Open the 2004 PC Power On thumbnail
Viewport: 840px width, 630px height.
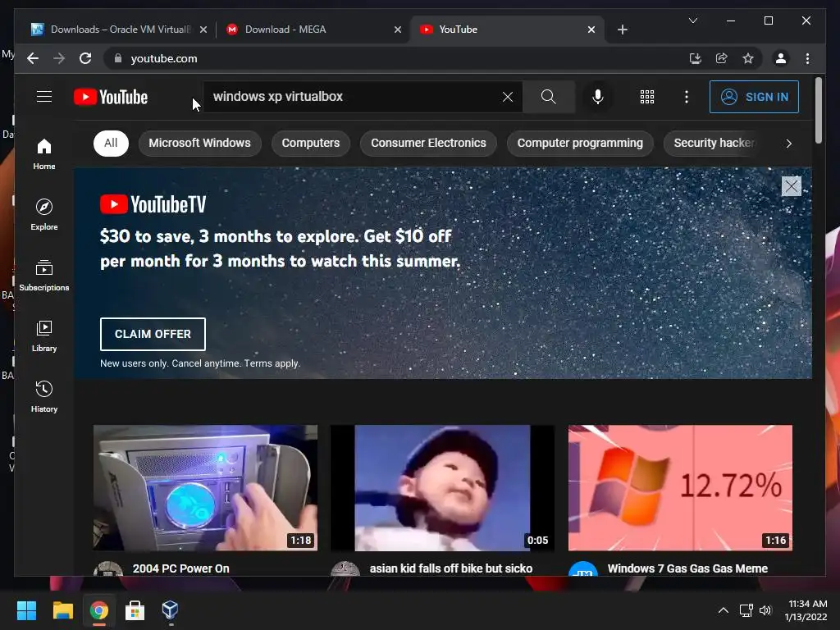[205, 487]
